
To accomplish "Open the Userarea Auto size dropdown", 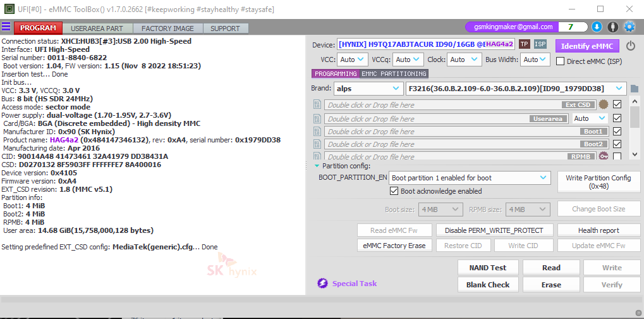I will (x=590, y=118).
